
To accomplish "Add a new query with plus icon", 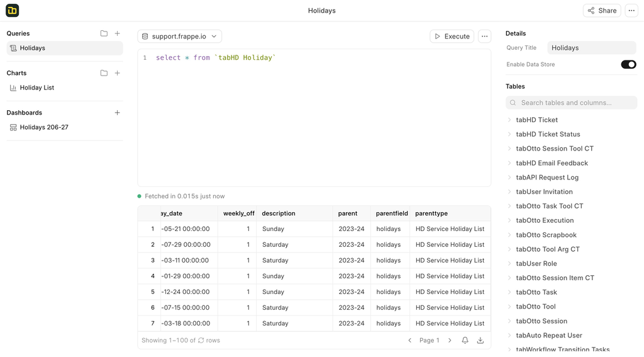I will [118, 33].
